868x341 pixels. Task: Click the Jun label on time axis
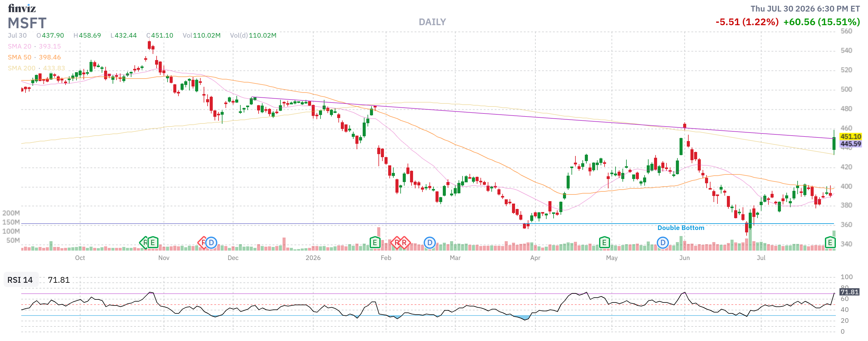(x=684, y=258)
